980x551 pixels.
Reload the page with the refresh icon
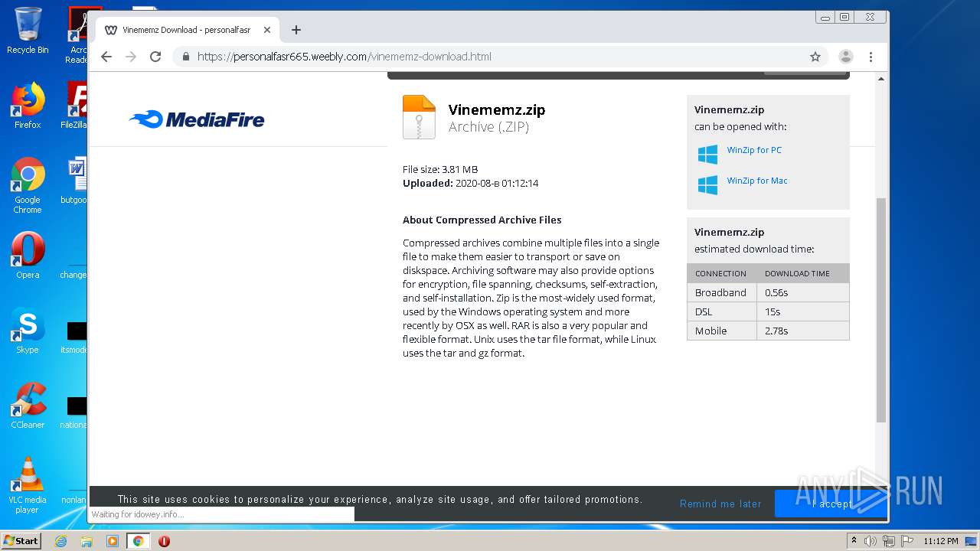(155, 57)
